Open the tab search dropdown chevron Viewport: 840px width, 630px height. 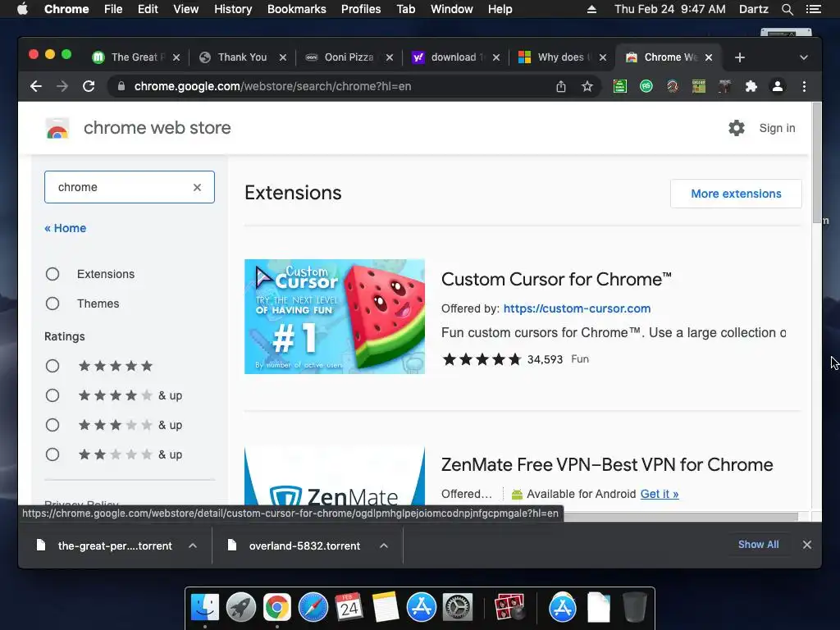pyautogui.click(x=804, y=57)
